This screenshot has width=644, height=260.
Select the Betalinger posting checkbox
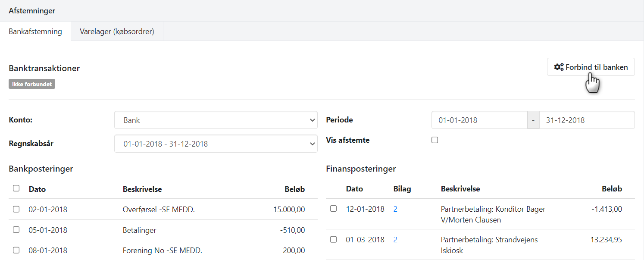coord(16,230)
